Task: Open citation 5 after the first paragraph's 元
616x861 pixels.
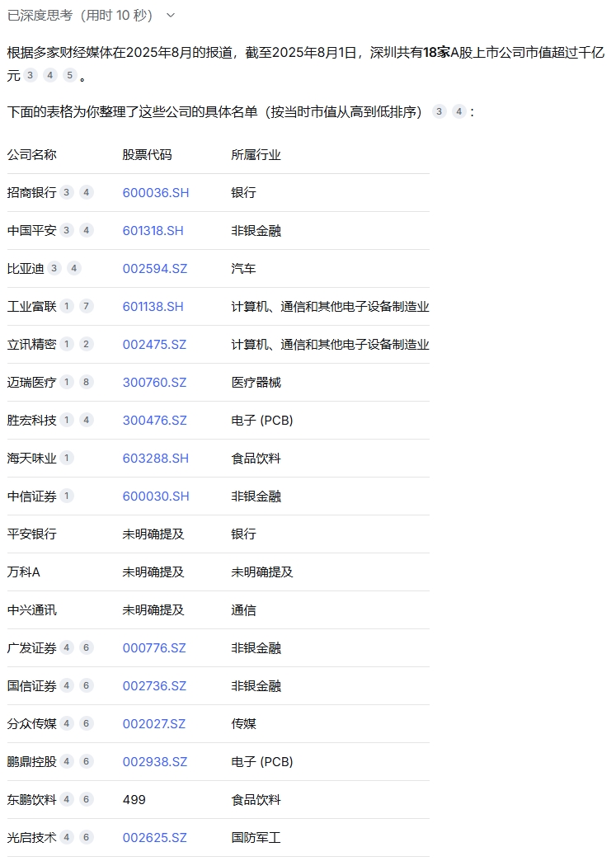Action: tap(70, 75)
